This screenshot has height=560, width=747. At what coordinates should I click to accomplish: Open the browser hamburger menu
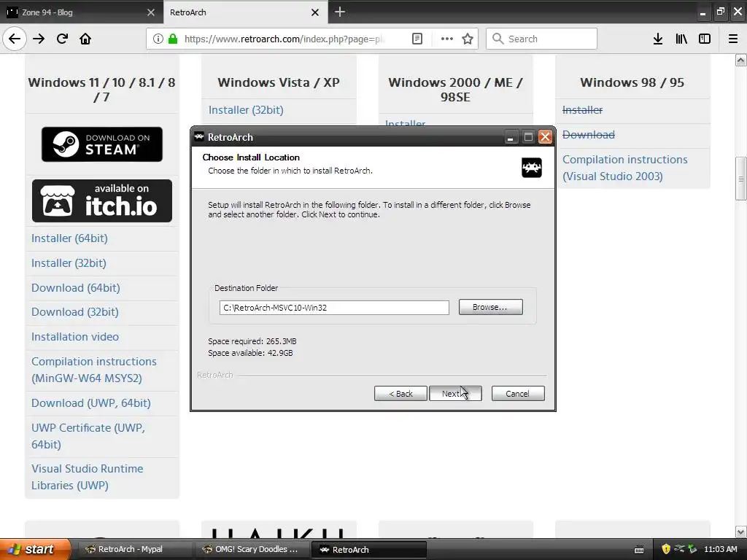click(x=733, y=39)
